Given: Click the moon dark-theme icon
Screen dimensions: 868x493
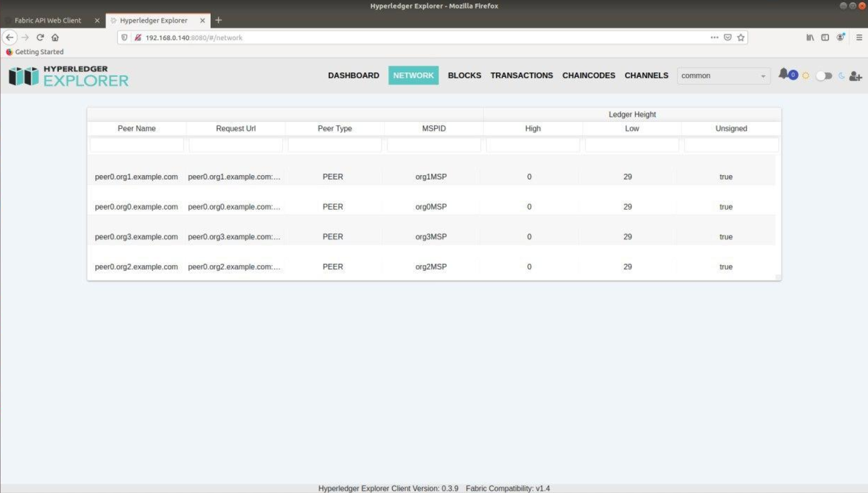Looking at the screenshot, I should point(841,76).
